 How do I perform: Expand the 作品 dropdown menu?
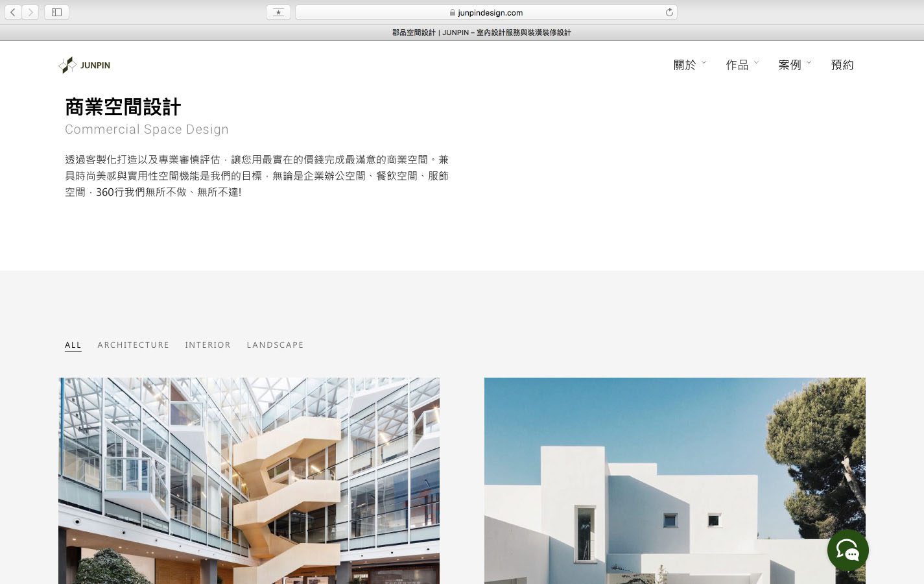tap(742, 65)
